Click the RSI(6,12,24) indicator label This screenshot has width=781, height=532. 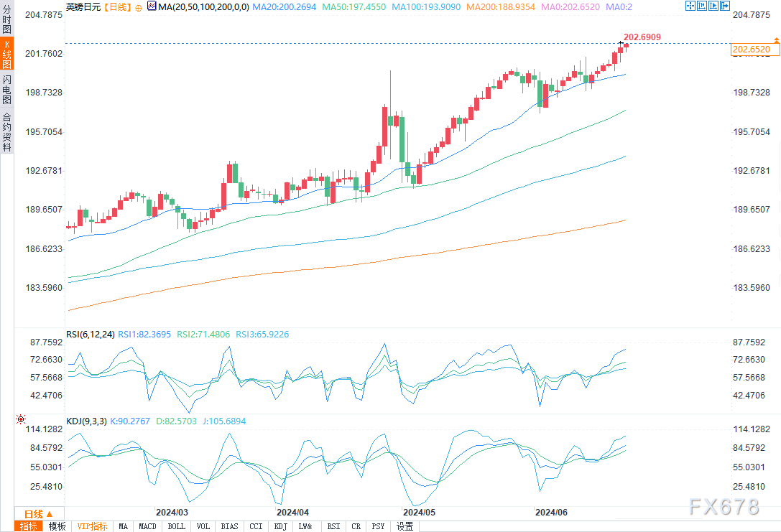point(91,335)
